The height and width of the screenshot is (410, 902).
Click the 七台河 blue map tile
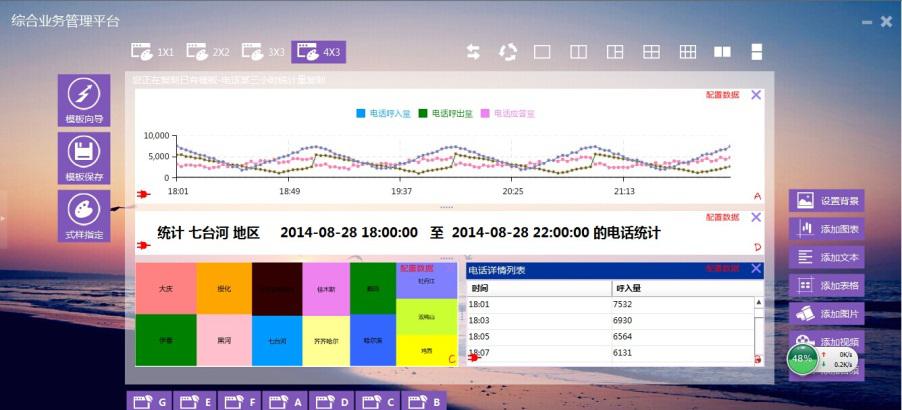(276, 340)
